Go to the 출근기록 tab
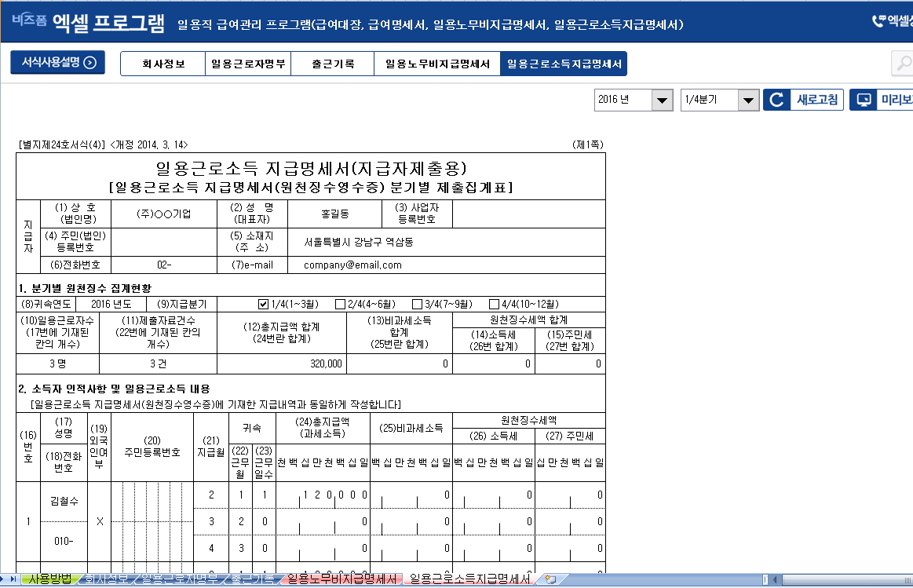 333,64
